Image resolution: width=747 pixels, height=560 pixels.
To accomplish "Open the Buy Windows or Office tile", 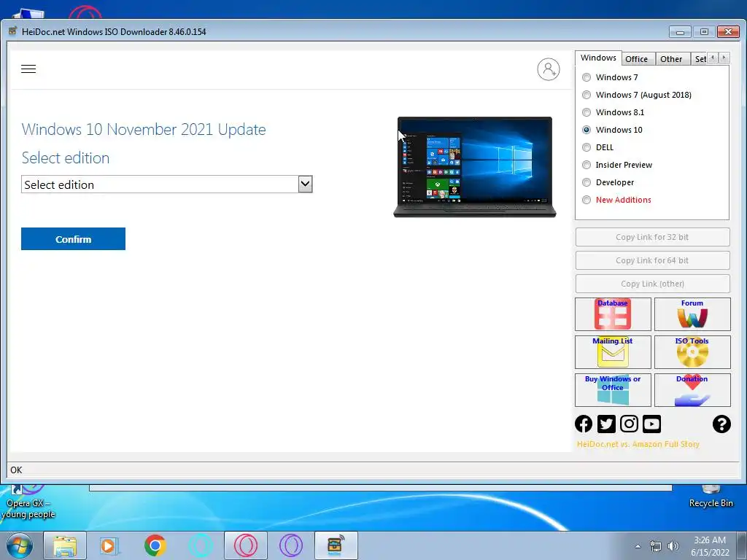I will click(613, 390).
